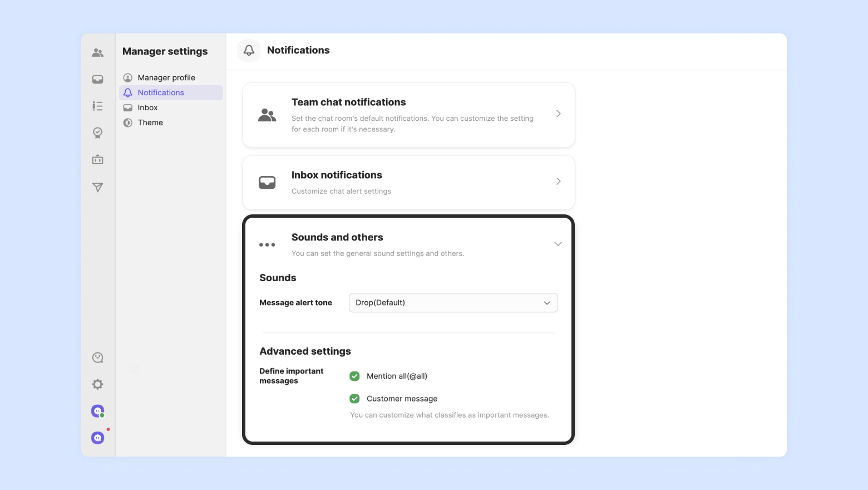This screenshot has width=868, height=490.
Task: Click the paper plane sidebar icon
Action: click(98, 187)
